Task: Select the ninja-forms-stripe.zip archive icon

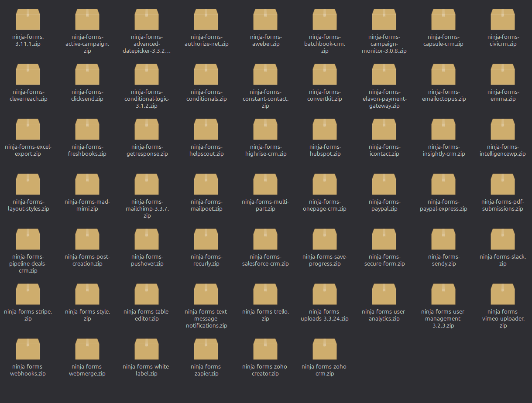Action: (x=28, y=294)
